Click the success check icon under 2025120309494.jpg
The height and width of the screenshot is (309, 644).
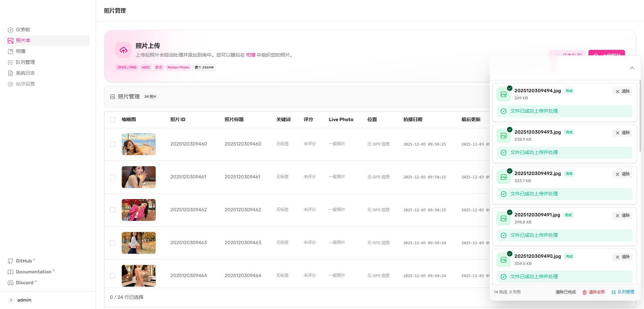coord(504,111)
